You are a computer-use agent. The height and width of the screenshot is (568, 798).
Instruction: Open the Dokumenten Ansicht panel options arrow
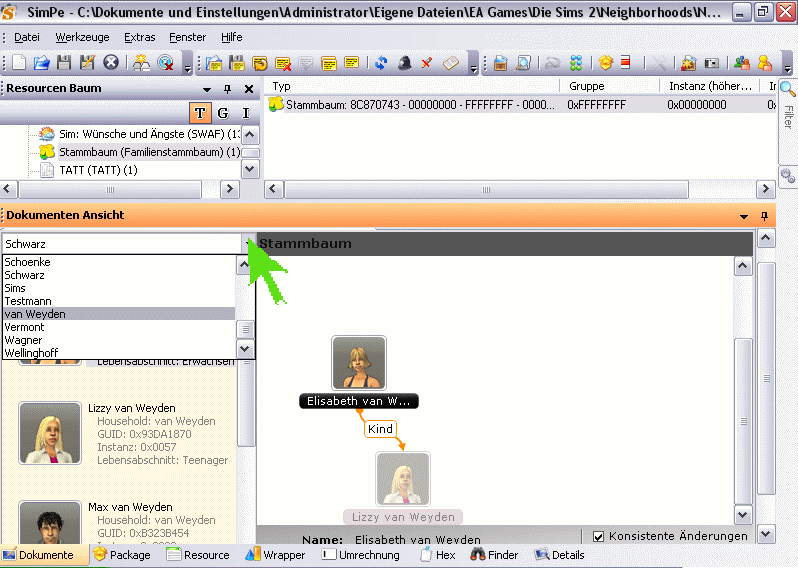pos(744,216)
